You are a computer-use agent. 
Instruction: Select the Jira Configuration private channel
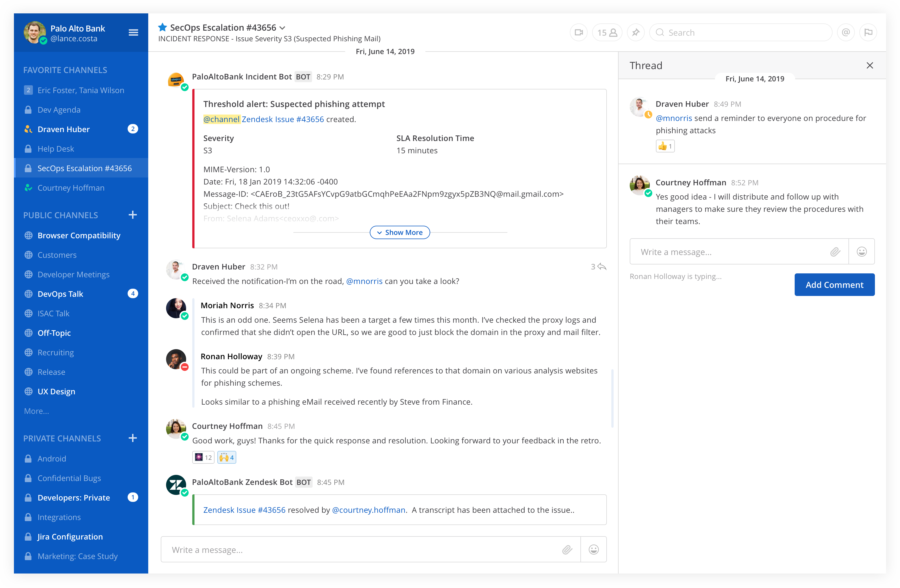(x=70, y=536)
